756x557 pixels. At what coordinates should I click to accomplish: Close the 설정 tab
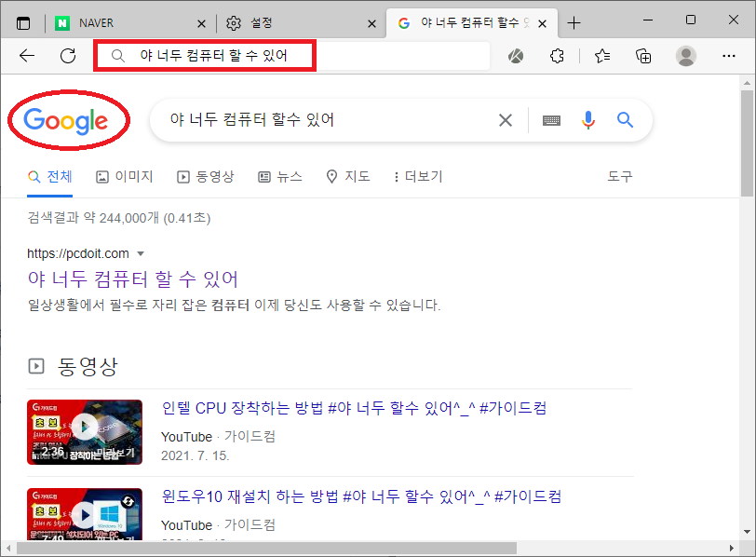tap(371, 23)
